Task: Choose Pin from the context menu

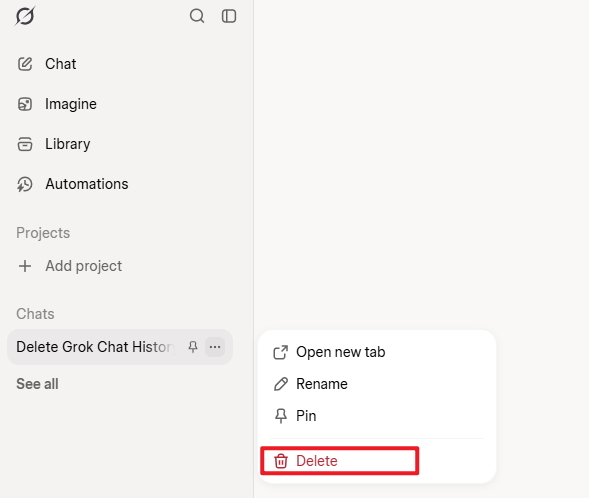Action: (377, 416)
